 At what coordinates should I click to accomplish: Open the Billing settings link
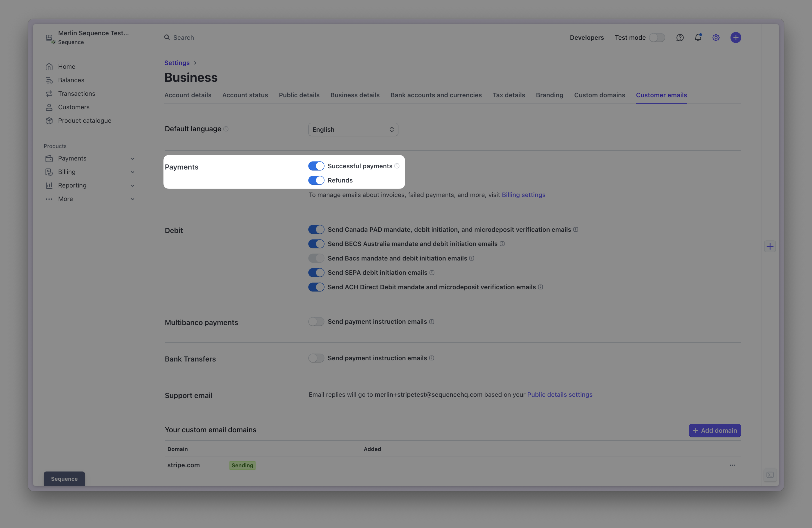pos(523,195)
